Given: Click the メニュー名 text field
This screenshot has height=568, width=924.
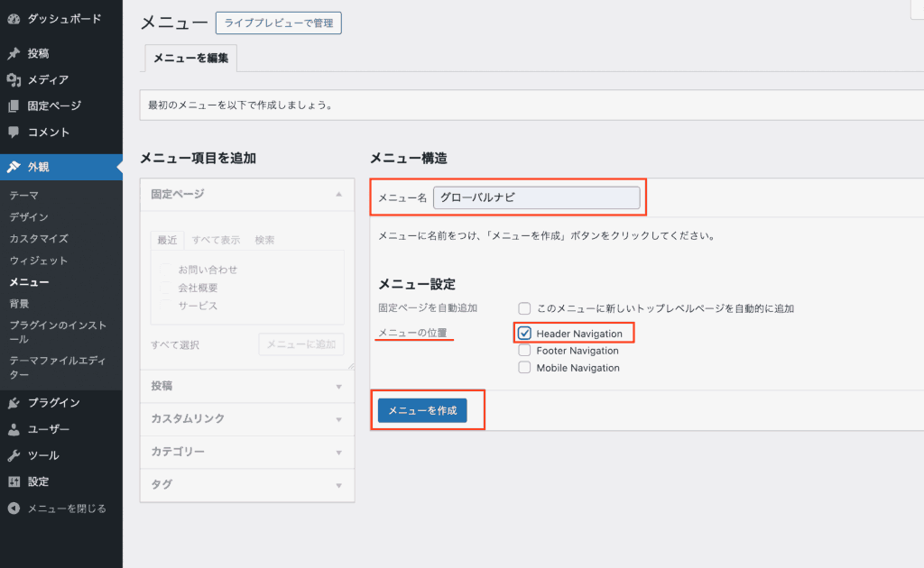Looking at the screenshot, I should 536,197.
